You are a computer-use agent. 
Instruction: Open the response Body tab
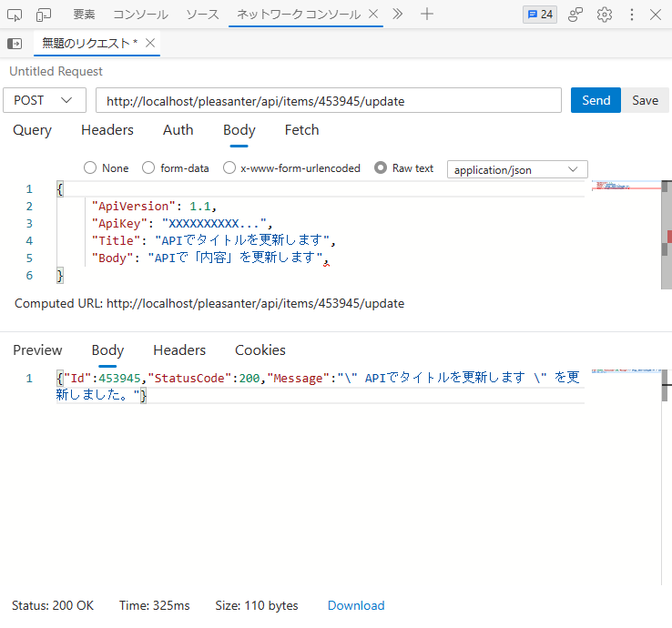[107, 350]
